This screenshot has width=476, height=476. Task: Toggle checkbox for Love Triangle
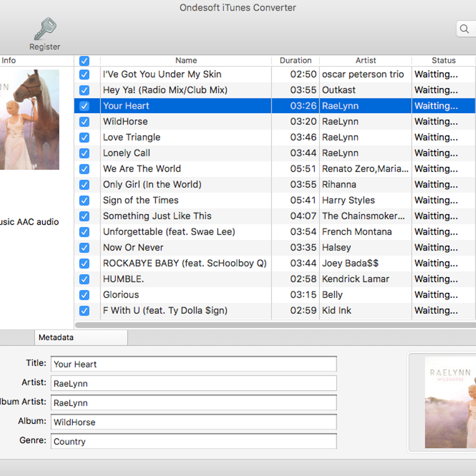click(84, 137)
